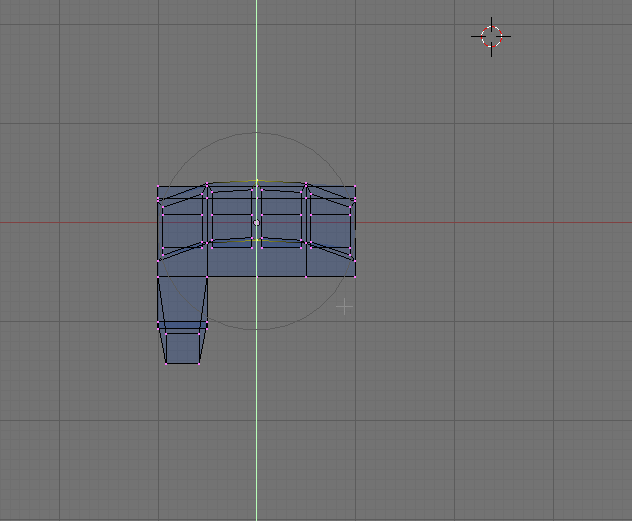This screenshot has width=632, height=521.
Task: Click the object origin dot at mesh center
Action: pos(257,222)
